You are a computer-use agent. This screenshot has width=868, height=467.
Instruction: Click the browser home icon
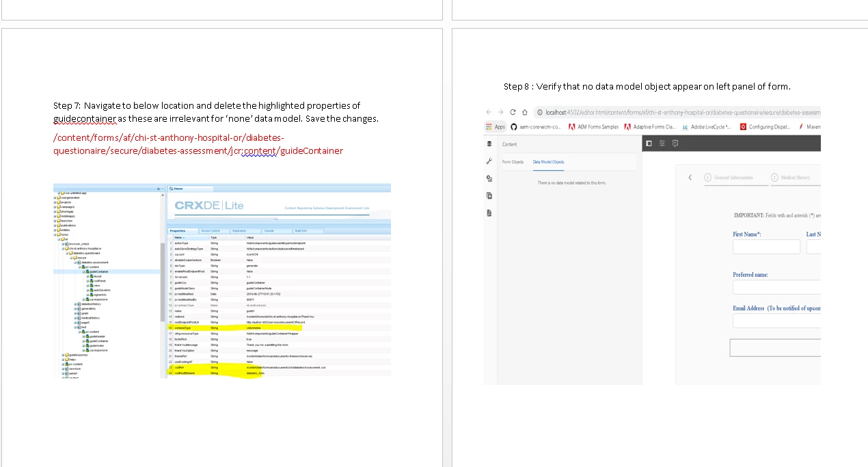point(524,112)
